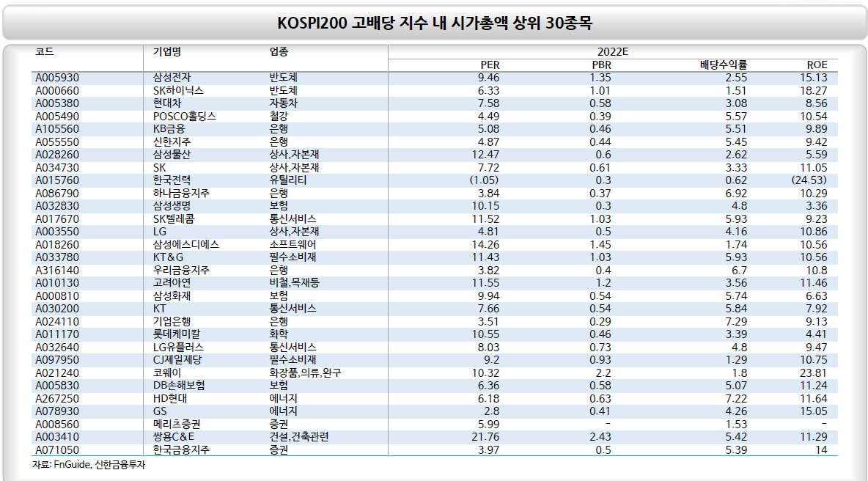Click company name '코웨이'
Viewport: 868px width, 481px height.
(x=166, y=373)
